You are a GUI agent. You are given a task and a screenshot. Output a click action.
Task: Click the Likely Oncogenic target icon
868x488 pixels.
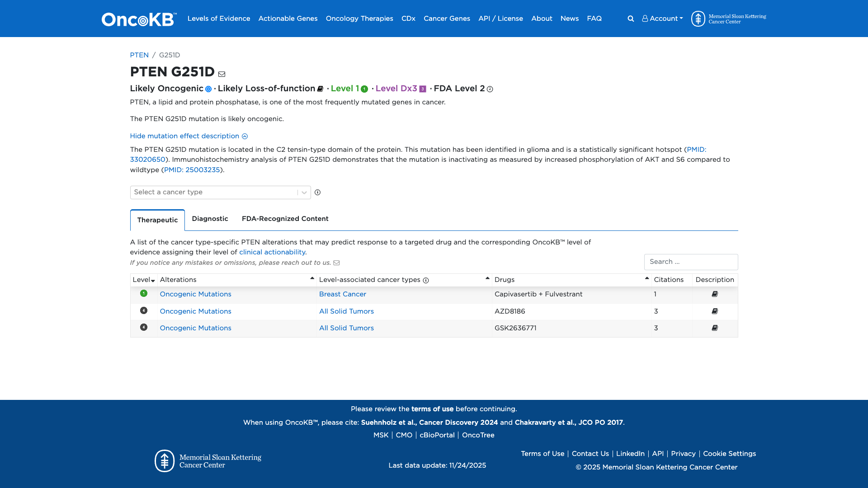pyautogui.click(x=208, y=89)
